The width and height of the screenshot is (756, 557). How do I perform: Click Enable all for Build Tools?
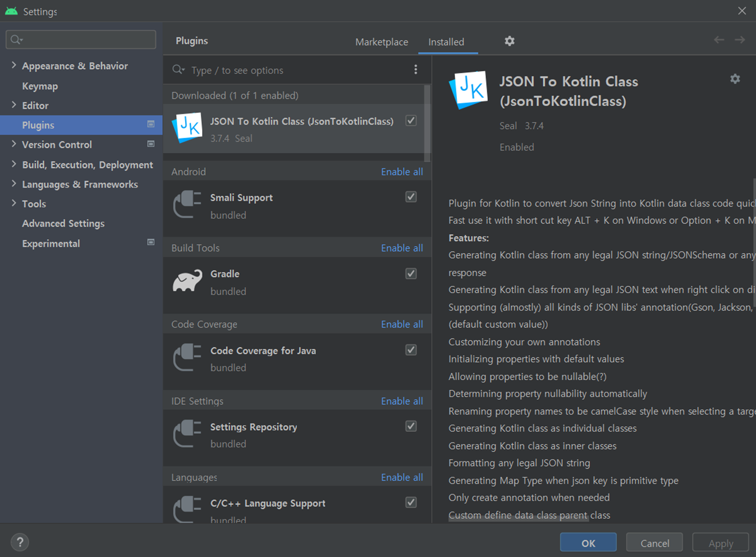[402, 248]
